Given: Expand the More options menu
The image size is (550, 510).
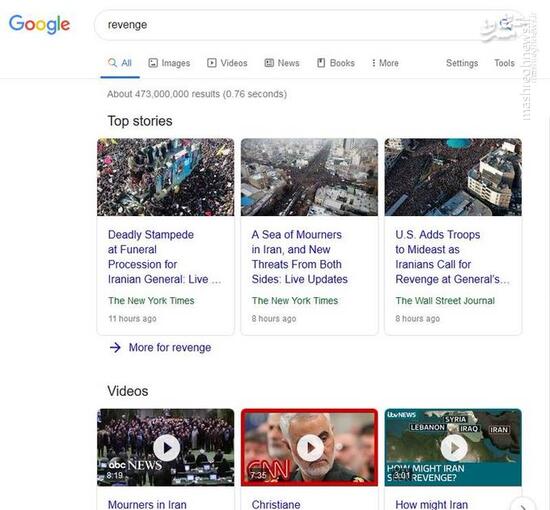Looking at the screenshot, I should 385,63.
